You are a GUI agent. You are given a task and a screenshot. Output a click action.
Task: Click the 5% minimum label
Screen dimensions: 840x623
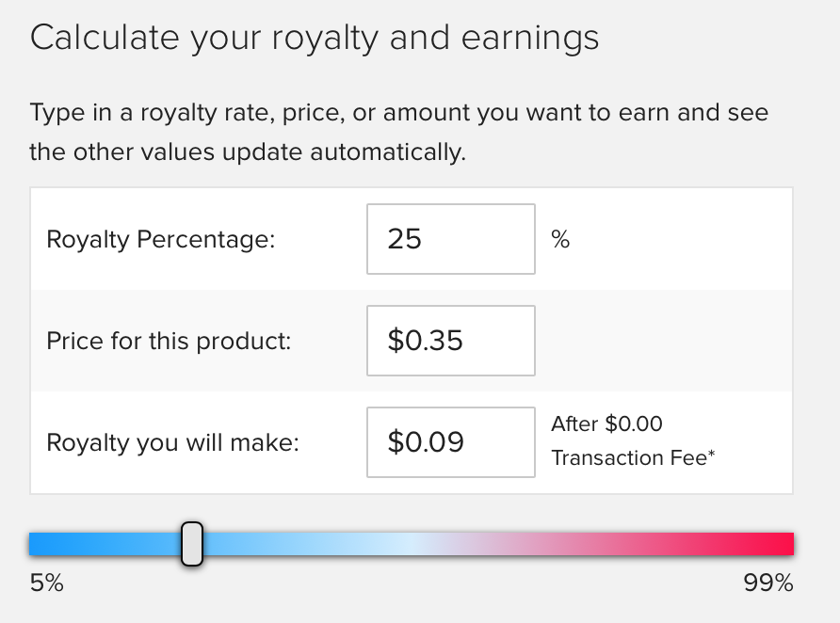pyautogui.click(x=46, y=583)
